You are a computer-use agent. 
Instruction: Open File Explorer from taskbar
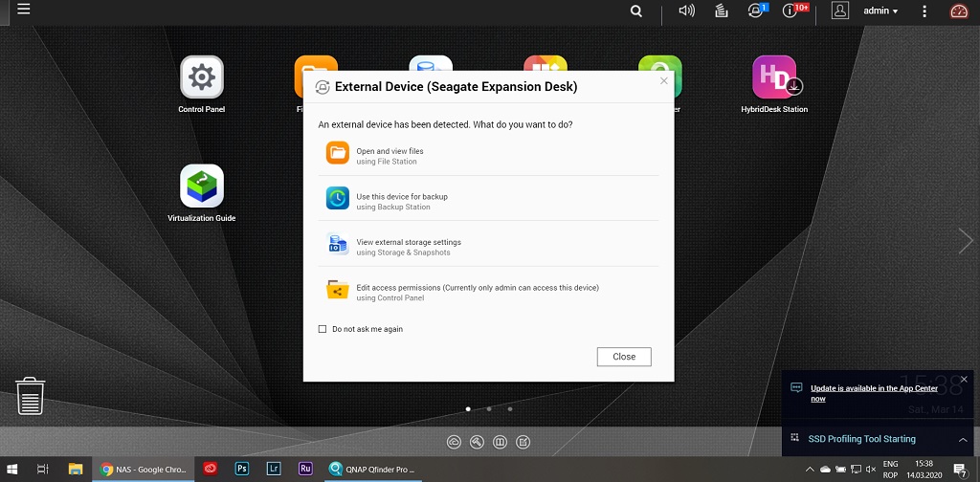pos(76,469)
